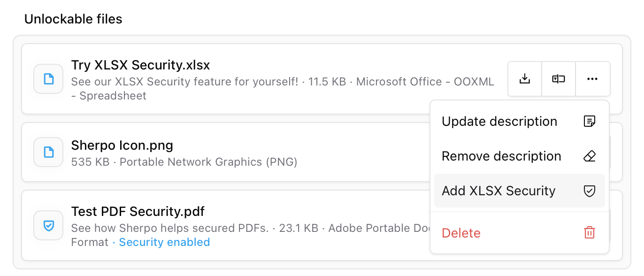This screenshot has width=644, height=276.
Task: Click the shield file icon on Test PDF Security.pdf
Action: 48,225
